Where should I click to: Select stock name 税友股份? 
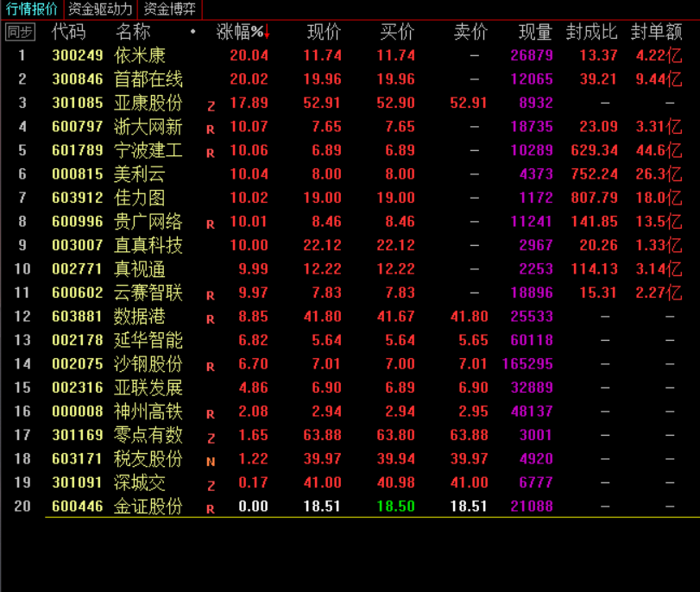[148, 458]
